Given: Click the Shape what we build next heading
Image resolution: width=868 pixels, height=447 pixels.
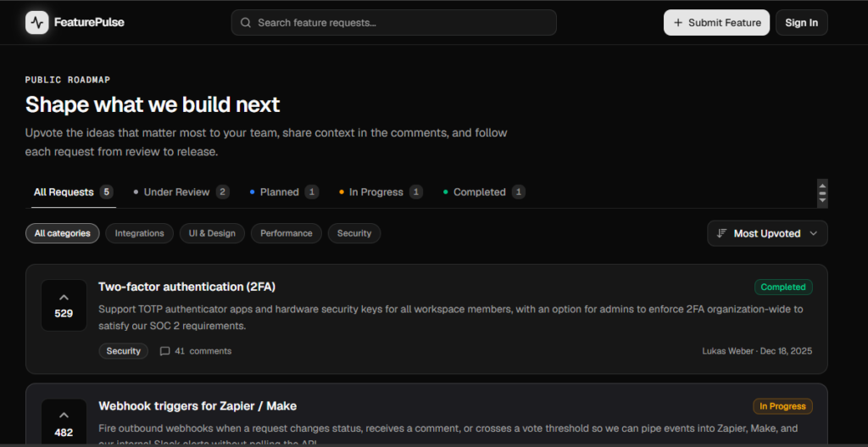Looking at the screenshot, I should point(153,104).
